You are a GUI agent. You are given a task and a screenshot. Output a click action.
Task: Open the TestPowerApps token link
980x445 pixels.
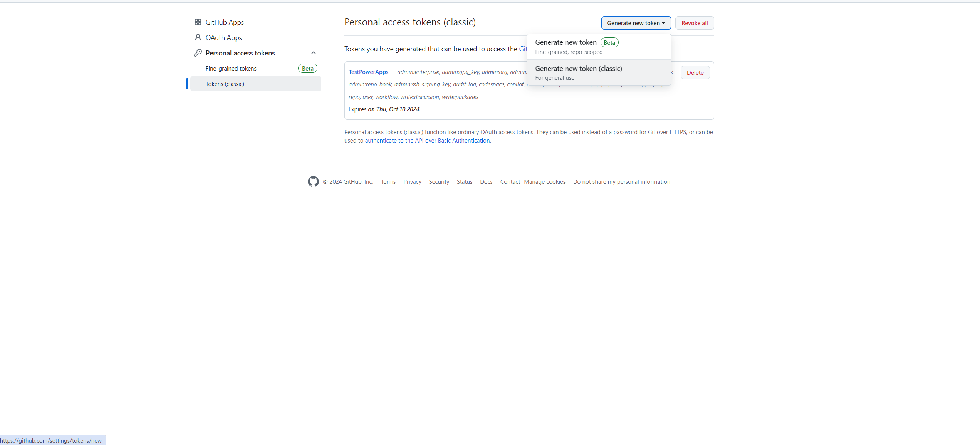point(368,72)
